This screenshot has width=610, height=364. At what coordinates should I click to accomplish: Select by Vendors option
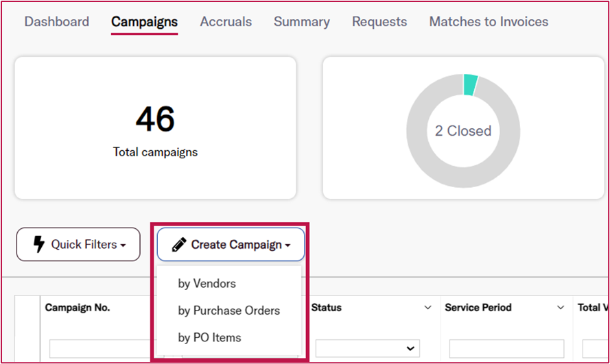pos(207,284)
